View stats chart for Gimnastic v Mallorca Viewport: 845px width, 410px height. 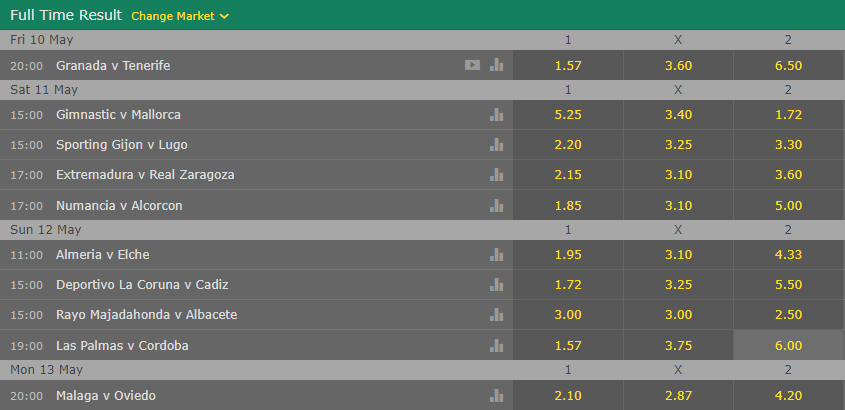coord(496,114)
